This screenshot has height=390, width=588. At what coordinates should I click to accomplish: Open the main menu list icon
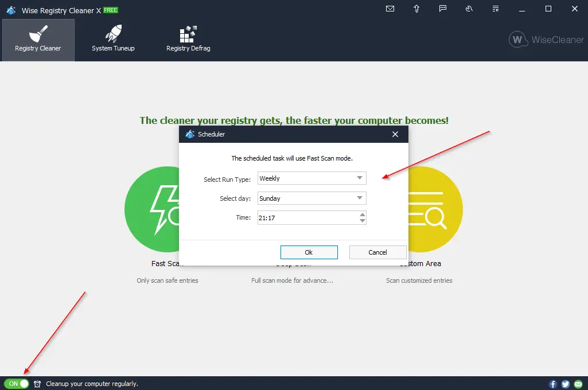pos(496,9)
